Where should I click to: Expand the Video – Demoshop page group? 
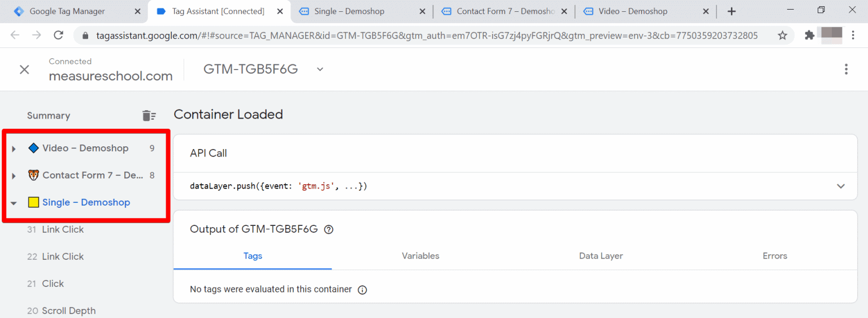pyautogui.click(x=14, y=149)
